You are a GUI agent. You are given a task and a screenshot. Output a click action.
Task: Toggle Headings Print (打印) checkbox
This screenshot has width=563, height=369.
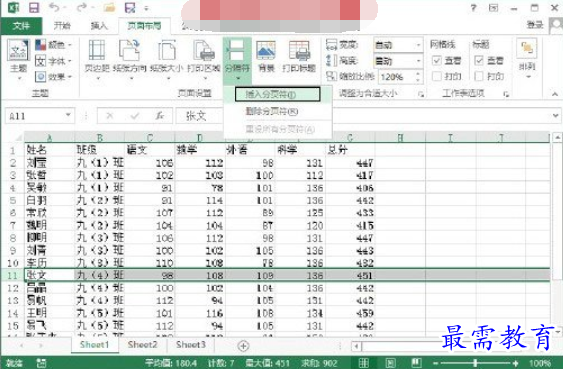tap(479, 76)
